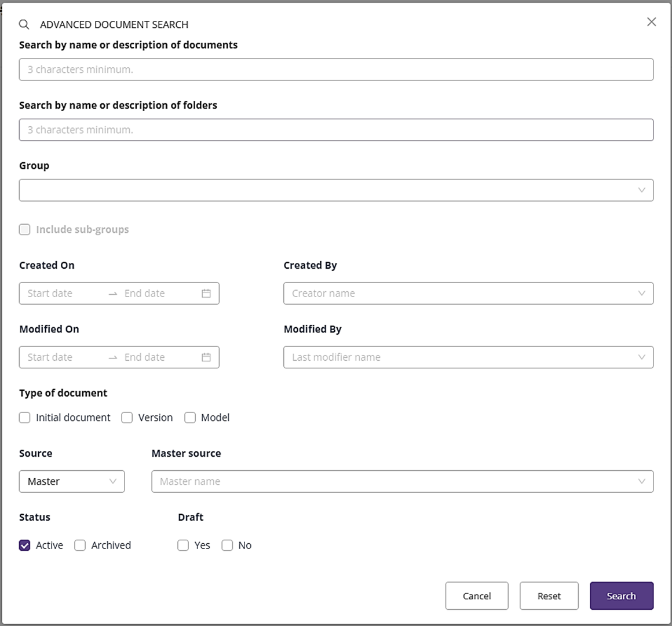Select No under Draft
Viewport: 672px width, 626px height.
227,546
